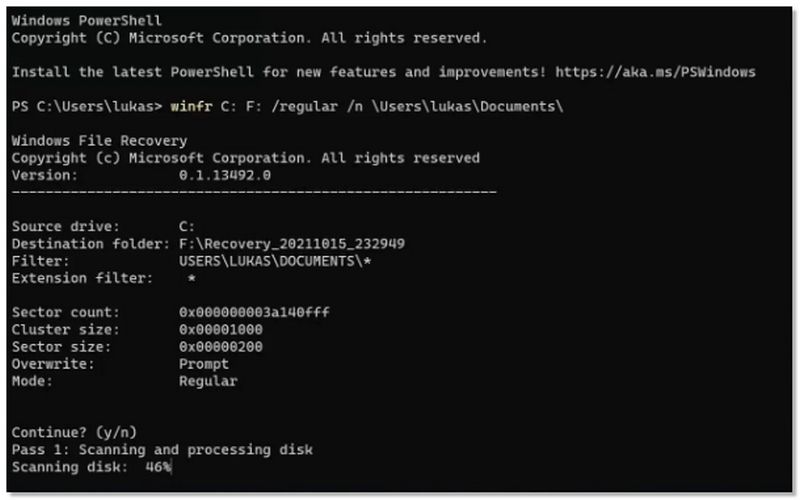The height and width of the screenshot is (500, 800).
Task: Click the Windows File Recovery title line
Action: pos(99,141)
